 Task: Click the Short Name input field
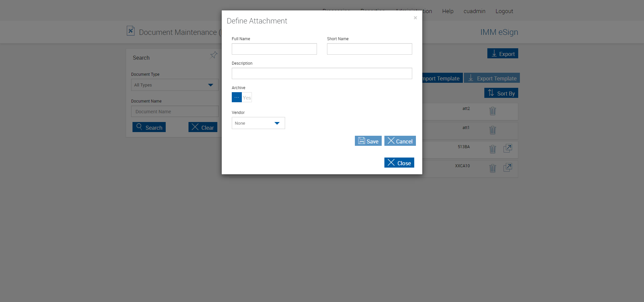pyautogui.click(x=369, y=49)
